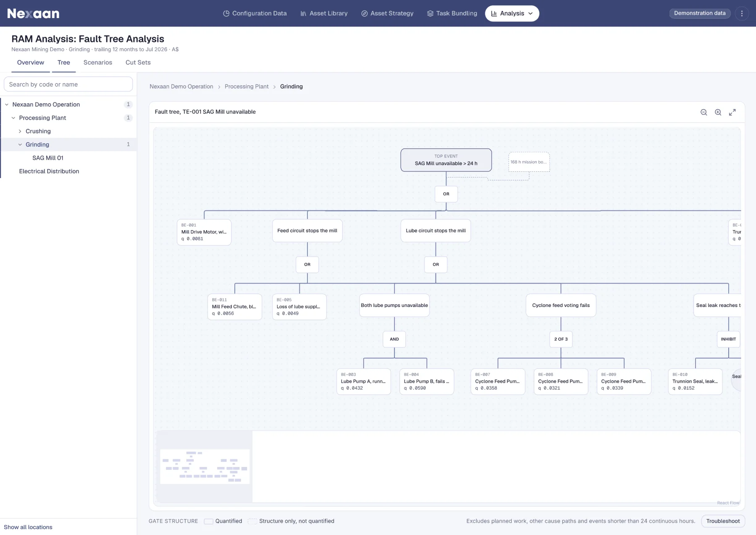Select BE-009 Cyclone Feed Pump event
The image size is (756, 535).
624,382
